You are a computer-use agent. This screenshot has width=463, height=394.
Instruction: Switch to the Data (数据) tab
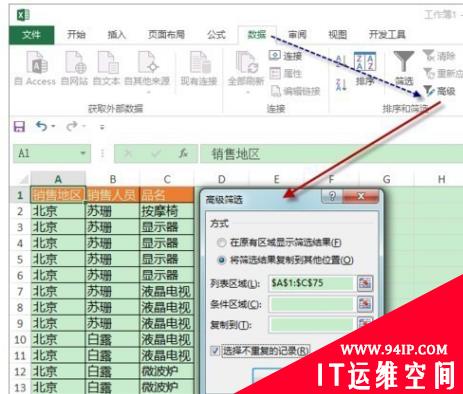coord(257,35)
